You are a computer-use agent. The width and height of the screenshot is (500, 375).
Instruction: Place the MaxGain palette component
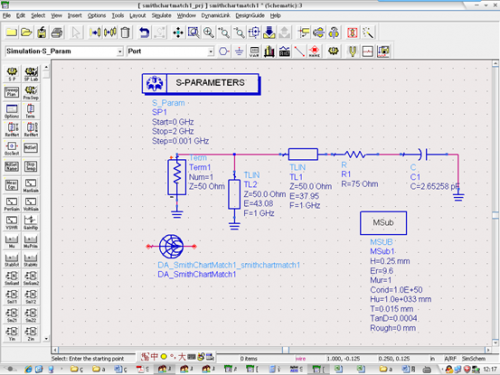(31, 185)
